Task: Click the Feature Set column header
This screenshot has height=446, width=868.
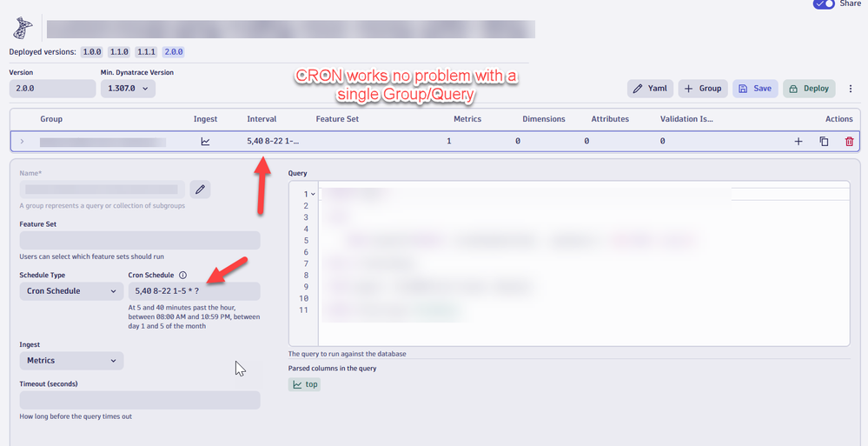Action: 337,119
